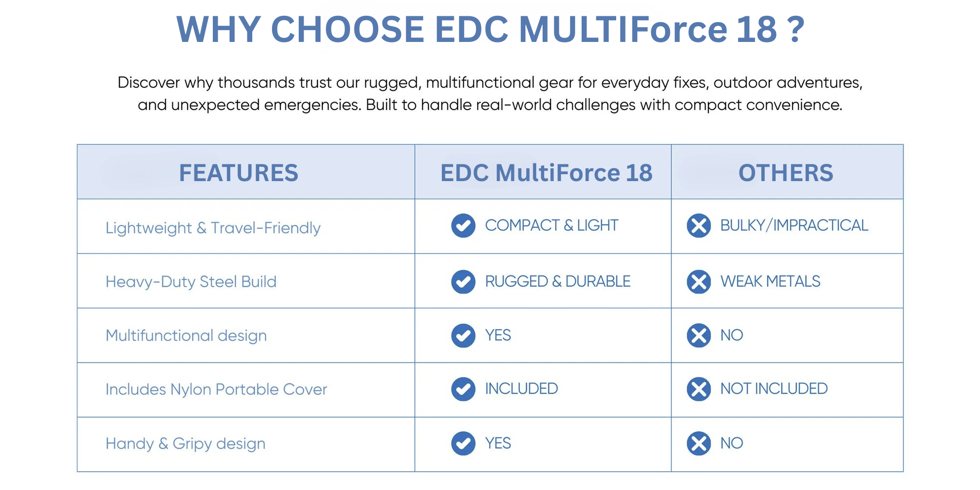Screen dimensions: 980x490
Task: Click the Lightweight & Travel-Friendly feature label
Action: point(213,228)
